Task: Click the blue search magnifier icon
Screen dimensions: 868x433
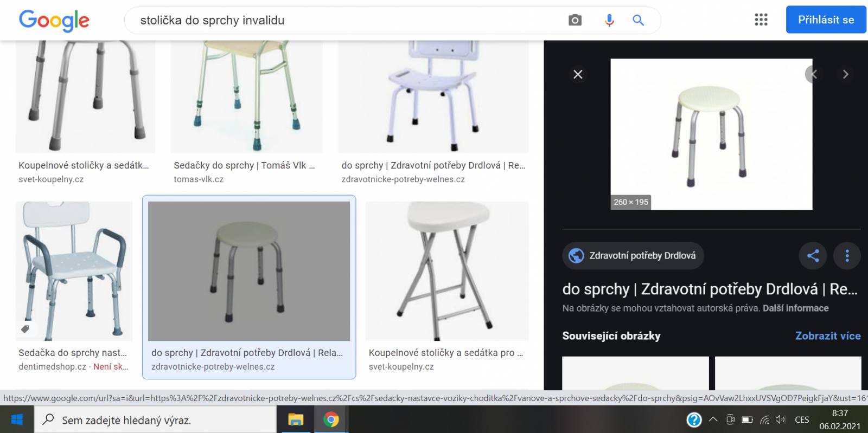Action: pos(639,21)
